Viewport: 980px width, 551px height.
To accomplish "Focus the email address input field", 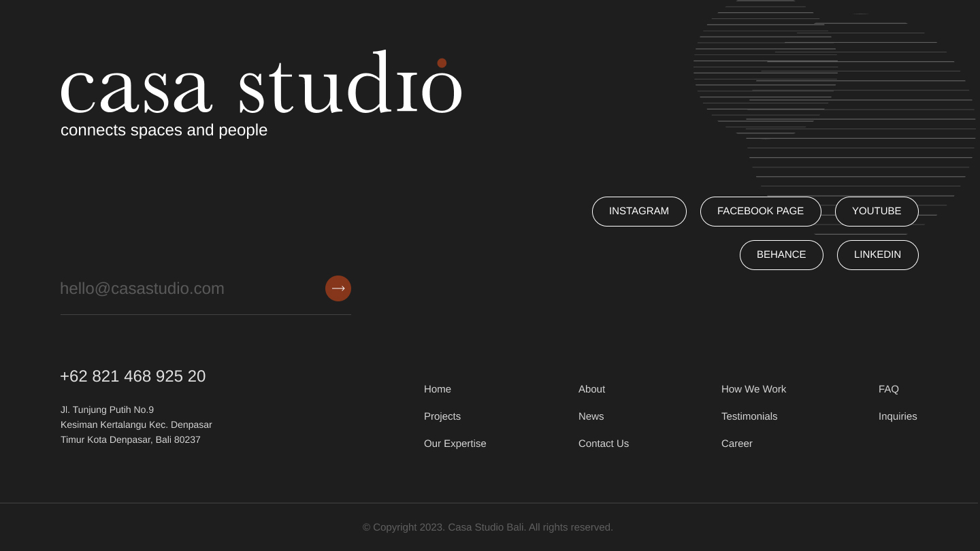I will point(187,288).
